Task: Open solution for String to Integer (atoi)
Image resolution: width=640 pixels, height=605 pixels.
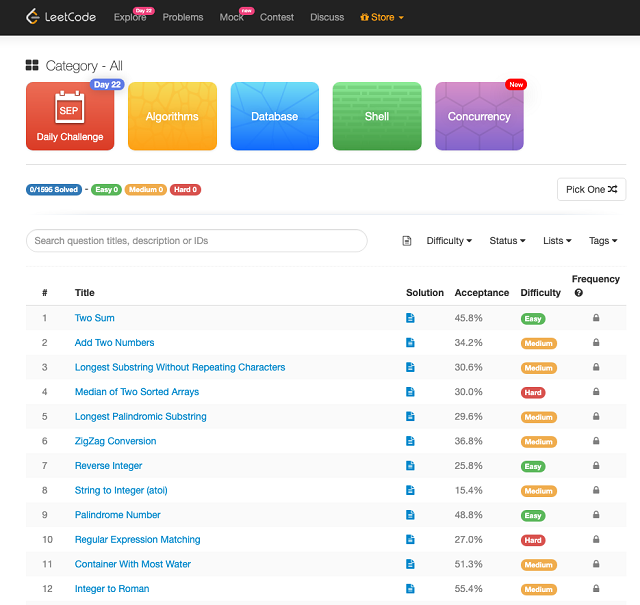Action: coord(410,490)
